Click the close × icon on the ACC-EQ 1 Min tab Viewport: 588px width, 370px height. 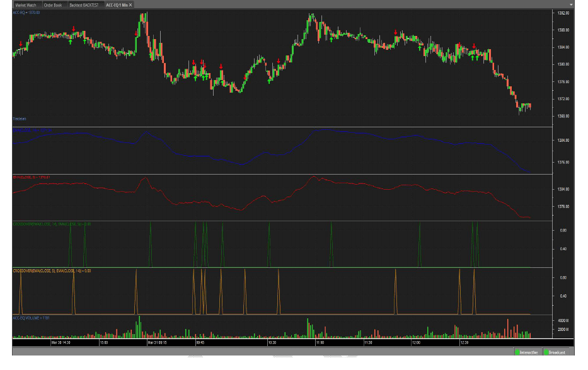pos(130,6)
